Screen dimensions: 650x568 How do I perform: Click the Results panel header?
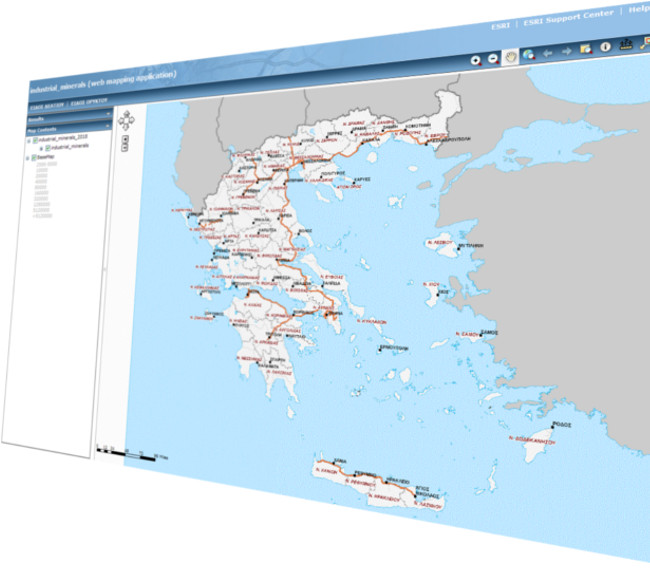(69, 117)
